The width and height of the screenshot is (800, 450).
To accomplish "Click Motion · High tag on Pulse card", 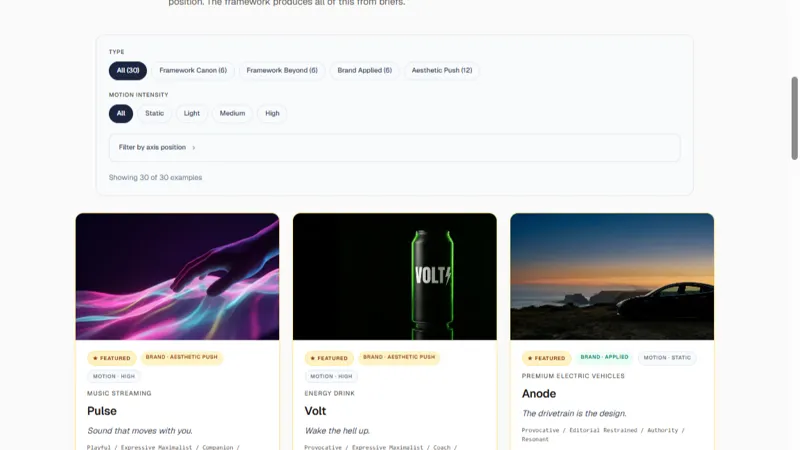I will click(114, 377).
